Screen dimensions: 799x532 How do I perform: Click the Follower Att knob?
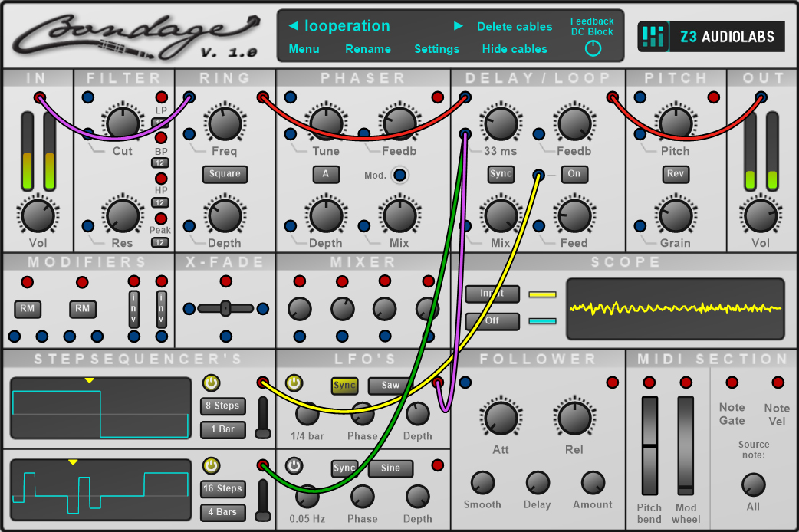pyautogui.click(x=501, y=417)
